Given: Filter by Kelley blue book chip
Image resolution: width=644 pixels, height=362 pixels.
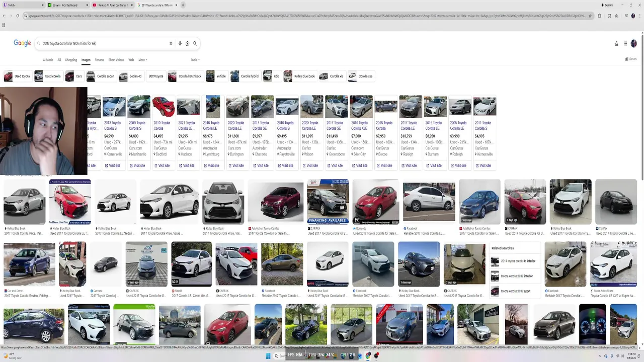Looking at the screenshot, I should pyautogui.click(x=300, y=76).
